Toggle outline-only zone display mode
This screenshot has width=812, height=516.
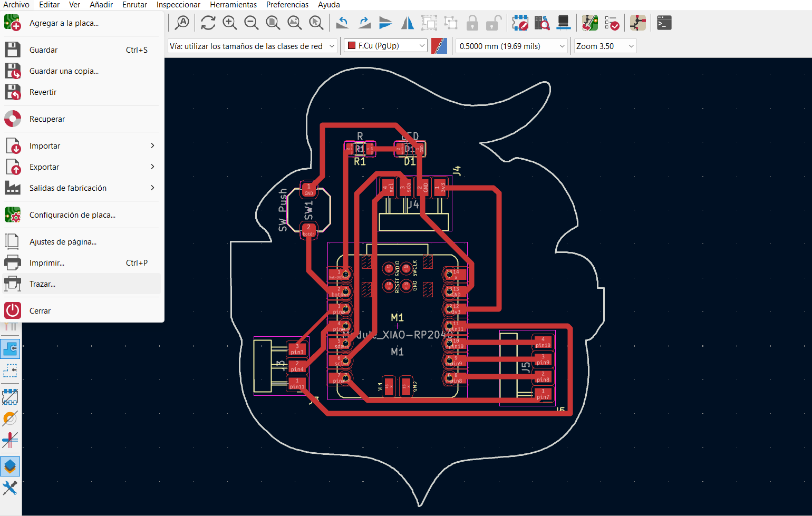tap(11, 371)
